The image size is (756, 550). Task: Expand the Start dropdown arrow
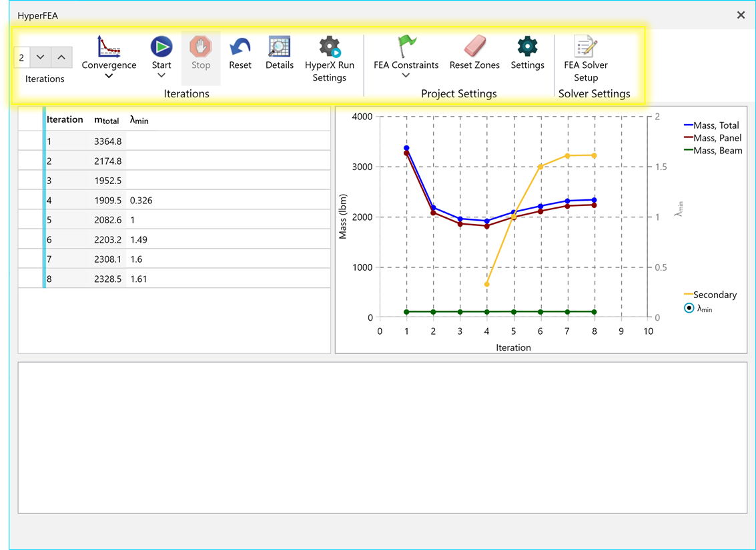point(161,75)
